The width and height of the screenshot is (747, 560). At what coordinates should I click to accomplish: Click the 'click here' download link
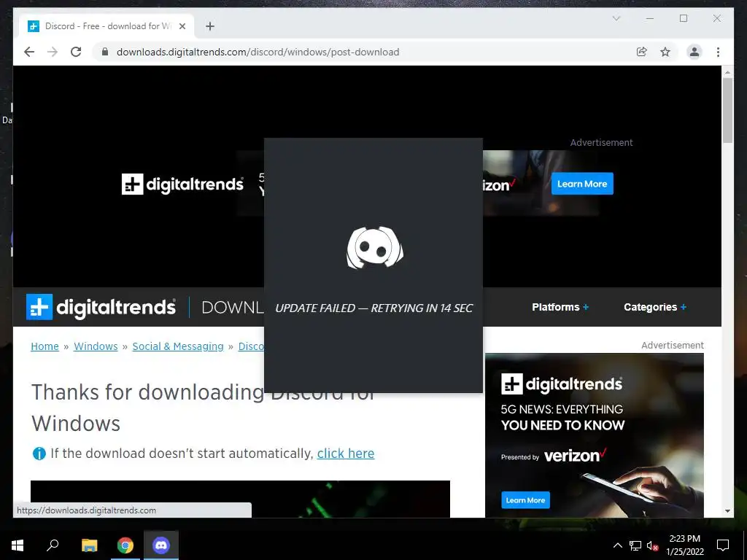coord(346,454)
